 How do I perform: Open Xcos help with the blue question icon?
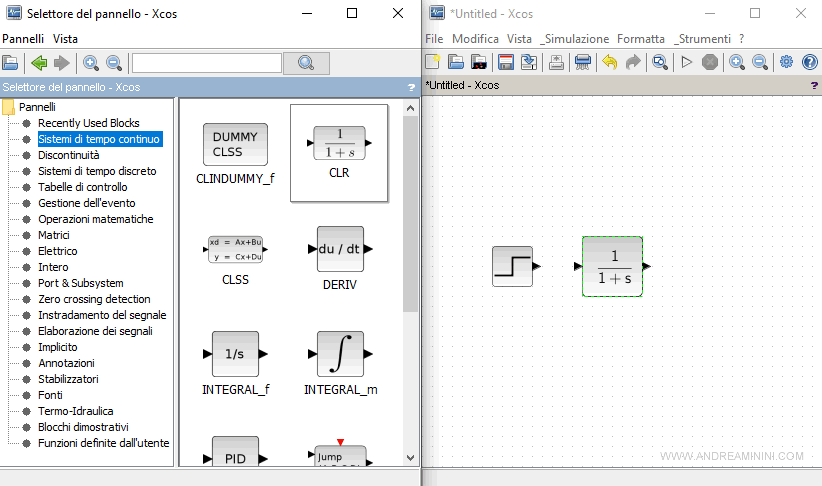pos(809,62)
